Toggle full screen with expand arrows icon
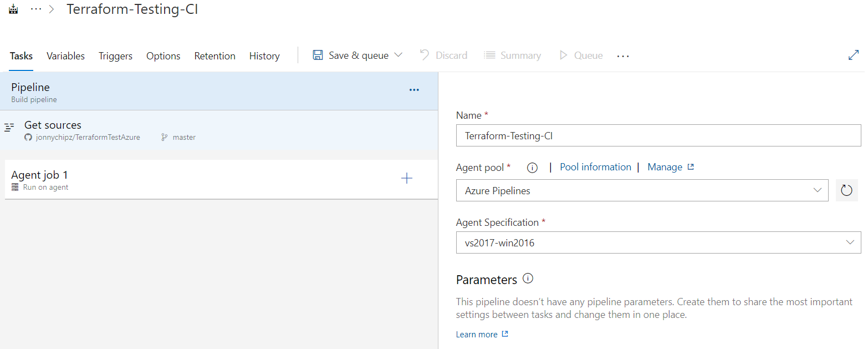Viewport: 868px width, 349px height. (854, 55)
